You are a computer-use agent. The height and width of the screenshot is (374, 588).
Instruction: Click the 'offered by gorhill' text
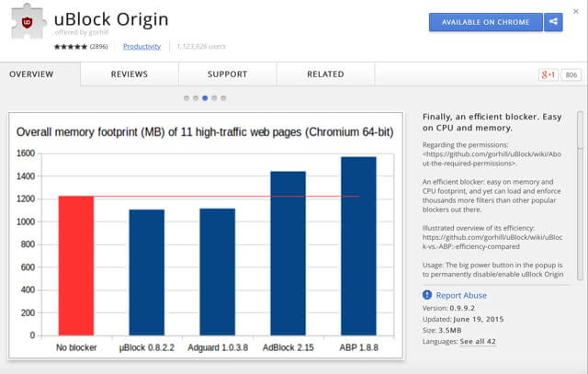[82, 32]
